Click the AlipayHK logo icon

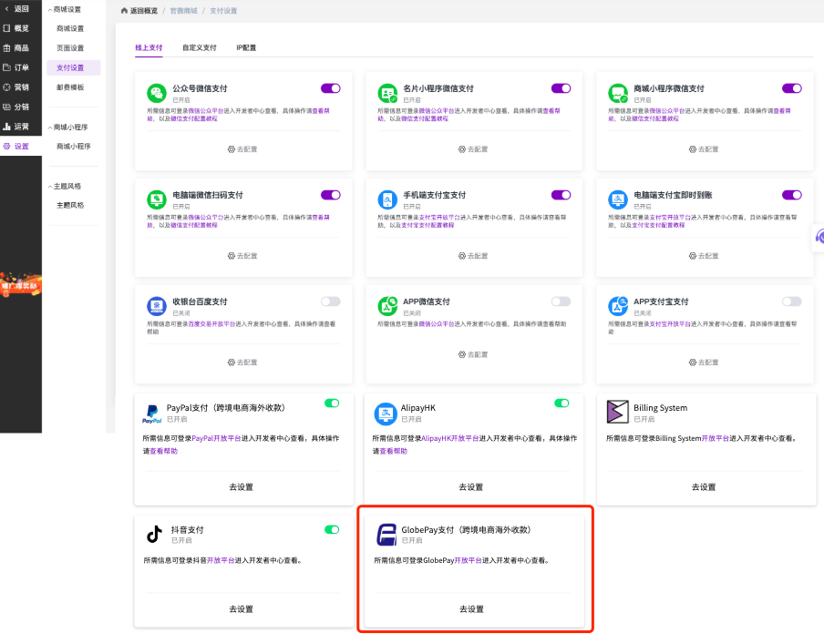tap(386, 414)
